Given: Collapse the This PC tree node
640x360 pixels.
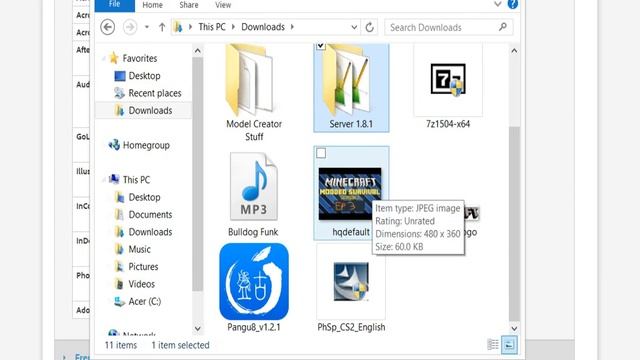Looking at the screenshot, I should [x=104, y=180].
